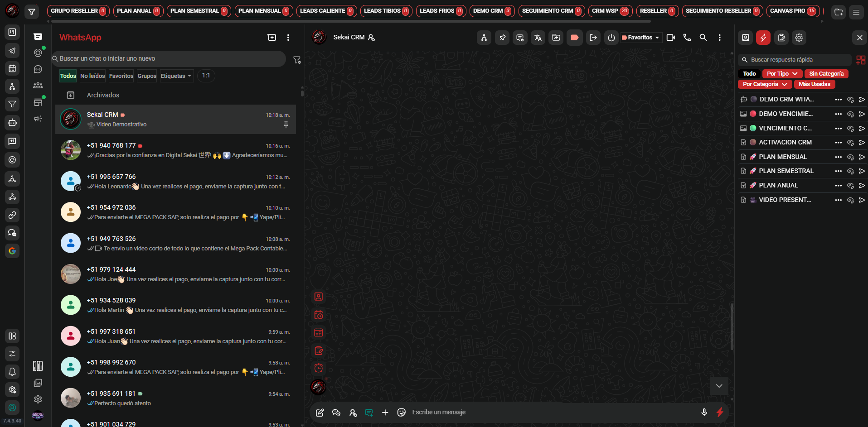The width and height of the screenshot is (868, 427).
Task: Click the red lightning icon in message bar
Action: click(720, 412)
